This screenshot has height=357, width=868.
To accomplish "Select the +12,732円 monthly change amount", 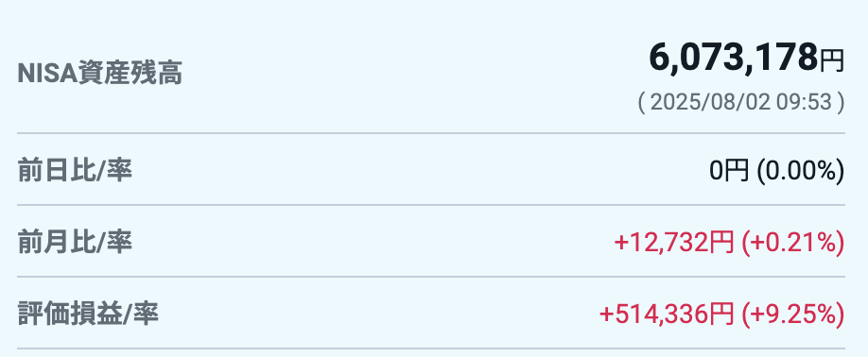I will (674, 243).
